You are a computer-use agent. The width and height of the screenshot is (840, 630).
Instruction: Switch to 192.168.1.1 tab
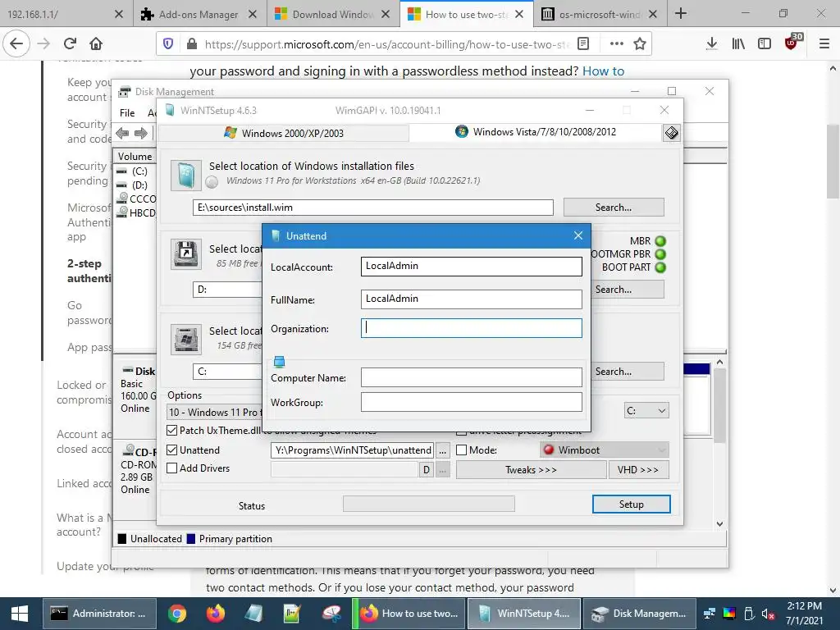tap(66, 15)
